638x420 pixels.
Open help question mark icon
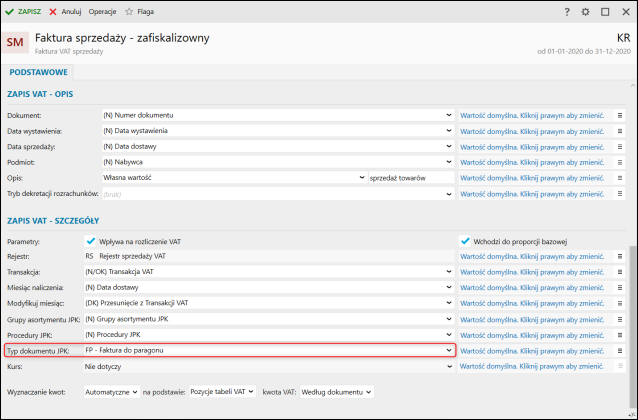pos(567,11)
